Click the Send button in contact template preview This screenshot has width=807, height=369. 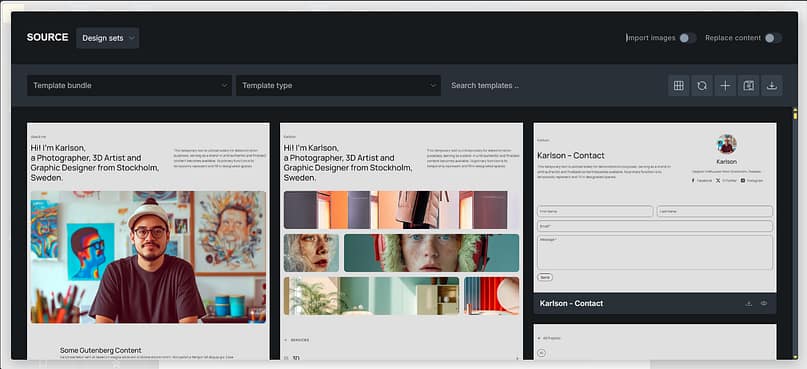tap(545, 277)
